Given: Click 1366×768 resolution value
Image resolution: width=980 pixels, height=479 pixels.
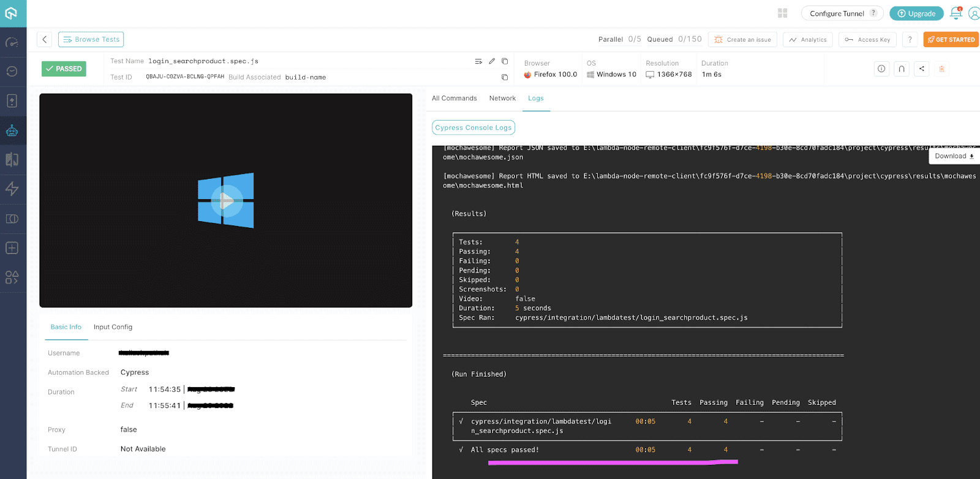Looking at the screenshot, I should [x=669, y=74].
